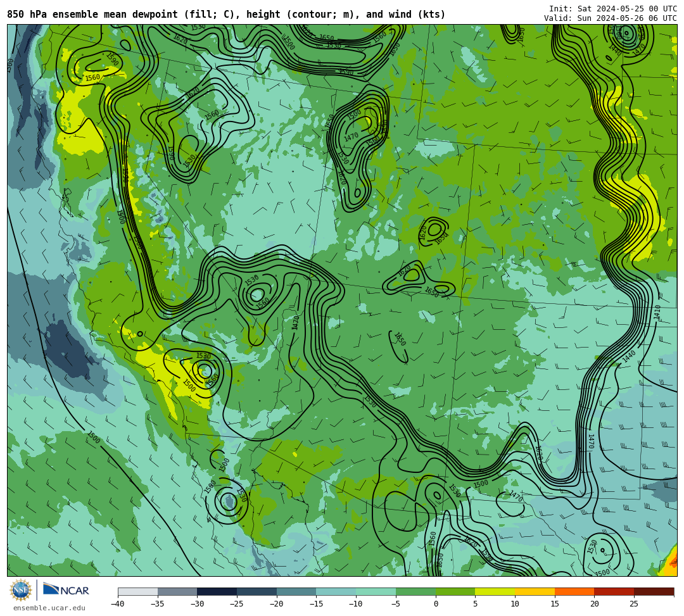Viewport: 684px width, 616px height.
Task: Click the NCAR logo
Action: click(x=66, y=589)
